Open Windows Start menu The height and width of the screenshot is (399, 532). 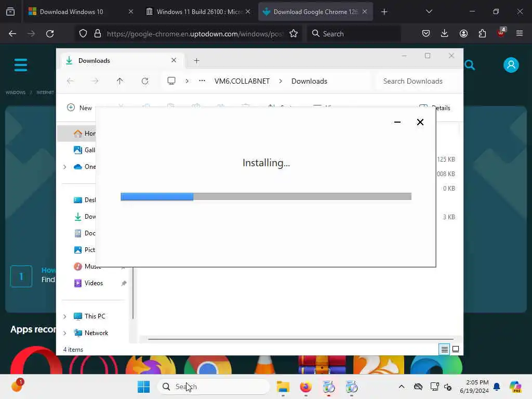pyautogui.click(x=143, y=387)
